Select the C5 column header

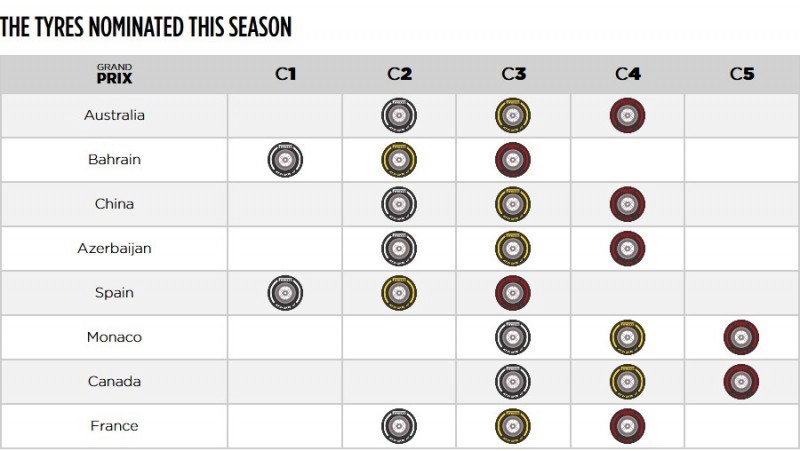click(x=741, y=74)
